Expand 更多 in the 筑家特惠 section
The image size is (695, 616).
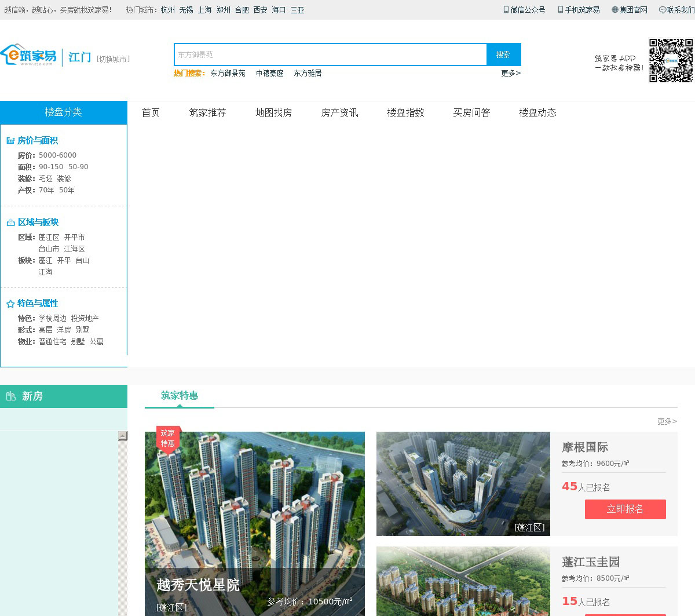tap(667, 421)
